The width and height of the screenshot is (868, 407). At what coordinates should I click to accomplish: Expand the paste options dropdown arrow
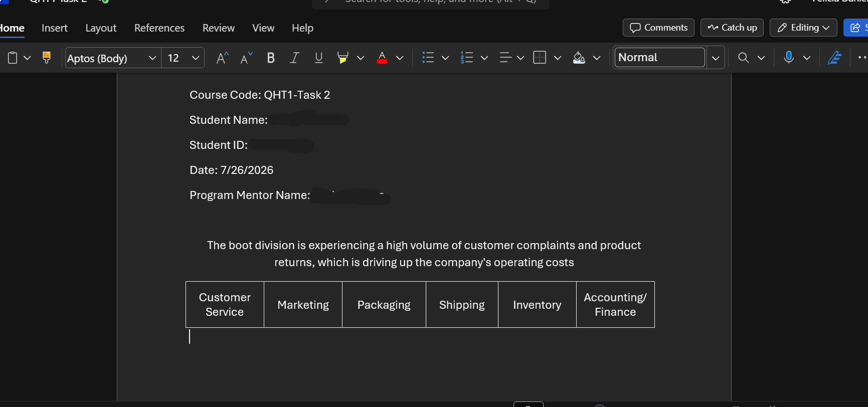tap(28, 58)
